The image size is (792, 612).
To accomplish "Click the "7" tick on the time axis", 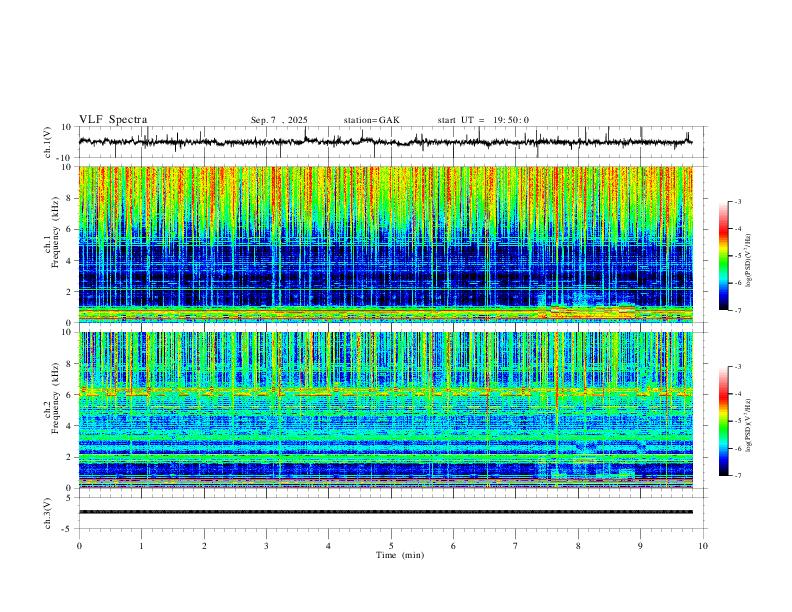I will point(516,546).
